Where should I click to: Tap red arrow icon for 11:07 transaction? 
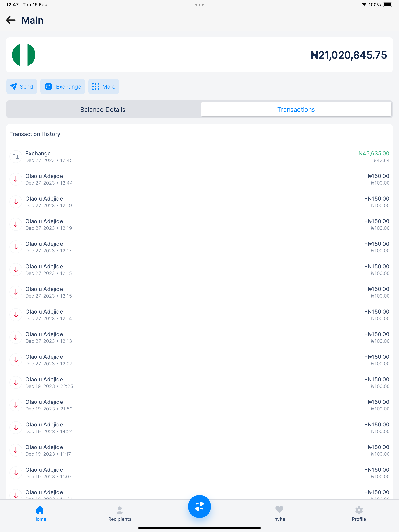coord(16,473)
